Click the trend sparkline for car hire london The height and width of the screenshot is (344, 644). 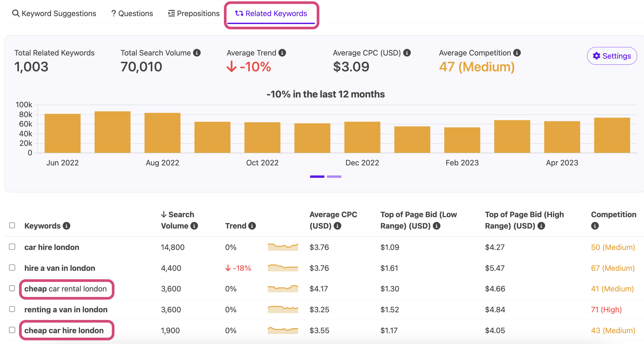pos(283,247)
